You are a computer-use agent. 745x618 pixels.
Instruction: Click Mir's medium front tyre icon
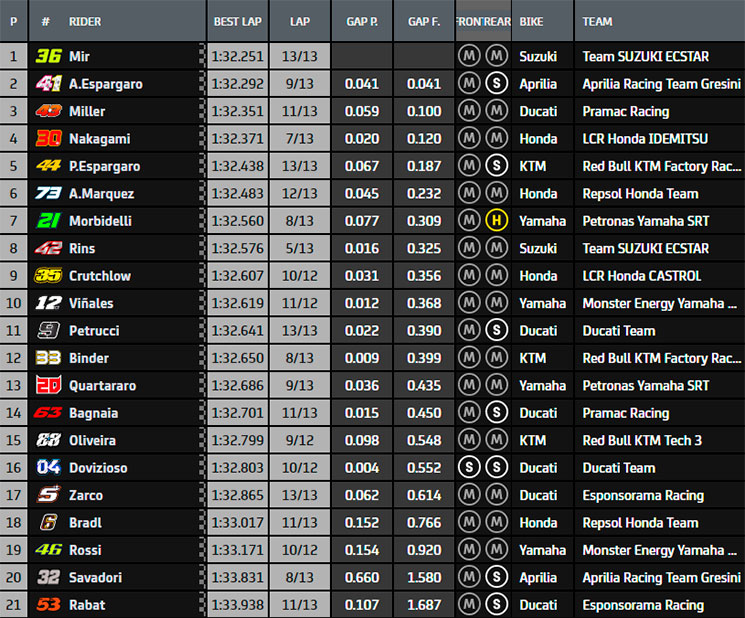click(469, 56)
